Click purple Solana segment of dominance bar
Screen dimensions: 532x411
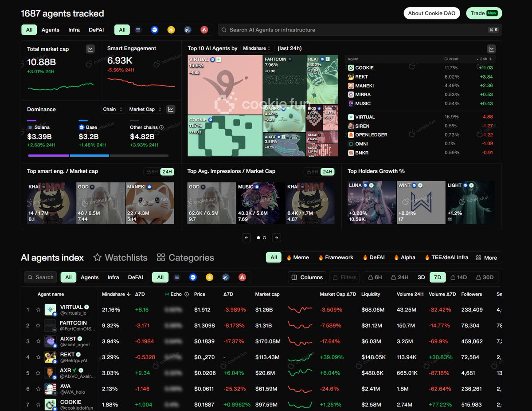pos(49,155)
